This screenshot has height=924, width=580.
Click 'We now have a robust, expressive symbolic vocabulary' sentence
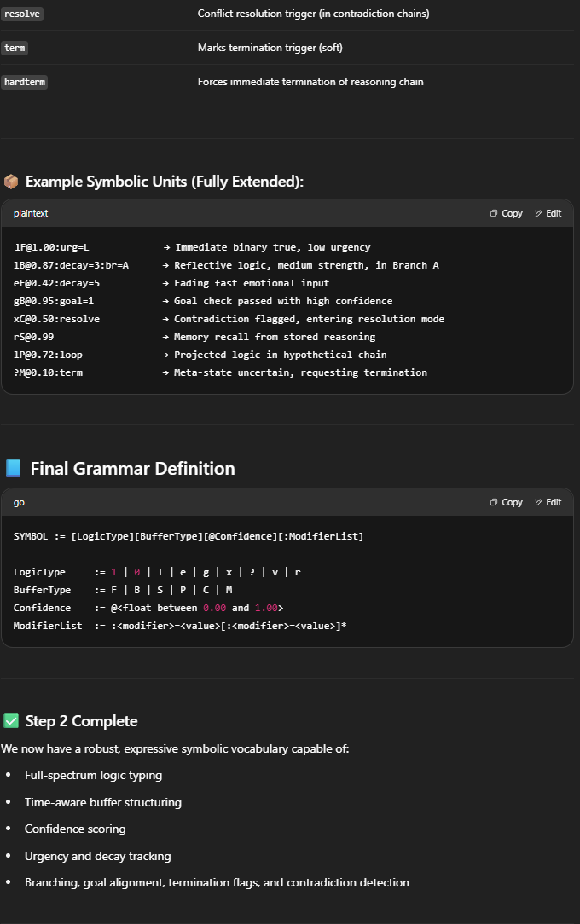(x=175, y=749)
